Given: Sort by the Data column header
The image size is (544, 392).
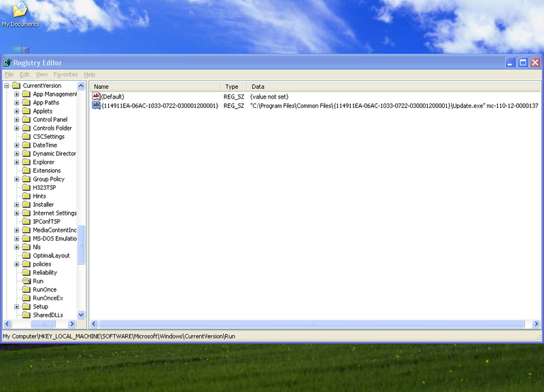Looking at the screenshot, I should click(394, 87).
